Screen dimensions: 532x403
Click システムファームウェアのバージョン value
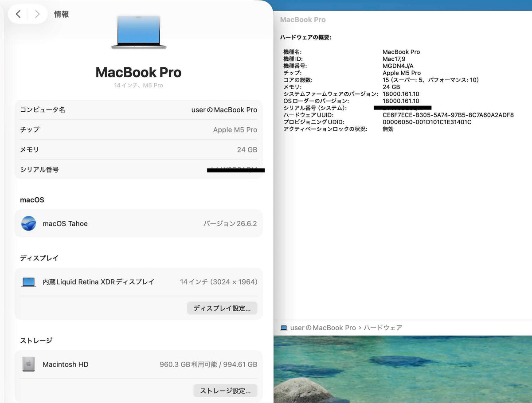click(401, 94)
